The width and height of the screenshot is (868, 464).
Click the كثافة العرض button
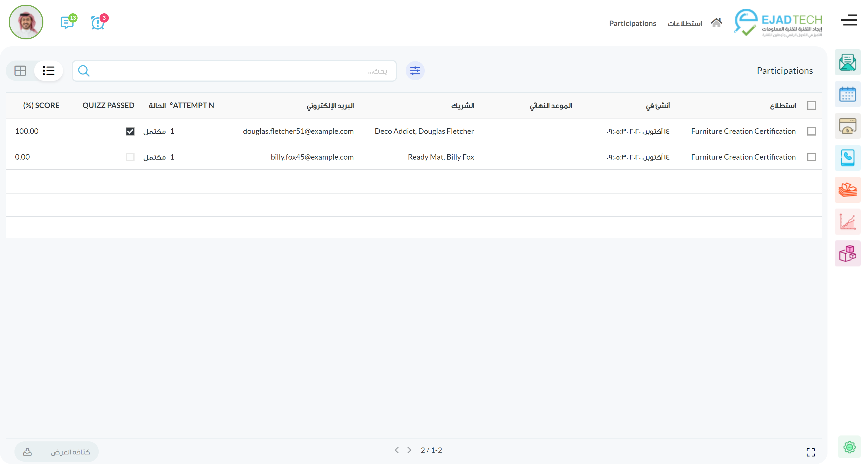pyautogui.click(x=70, y=452)
